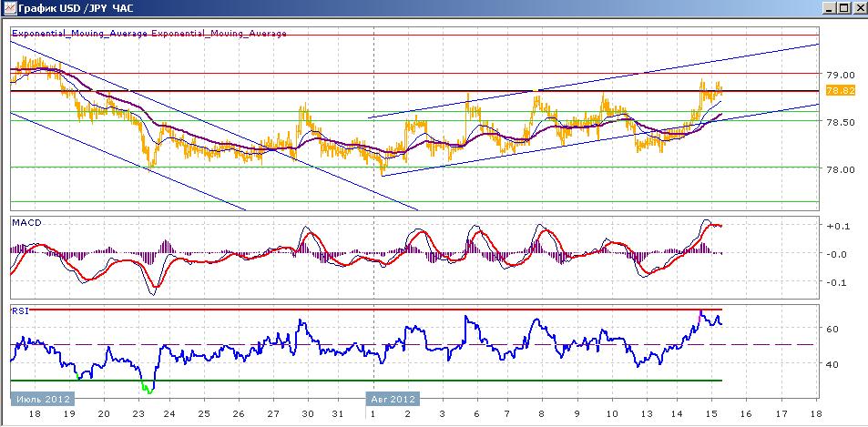Click date 15 on the time axis
The width and height of the screenshot is (868, 427).
(x=712, y=413)
